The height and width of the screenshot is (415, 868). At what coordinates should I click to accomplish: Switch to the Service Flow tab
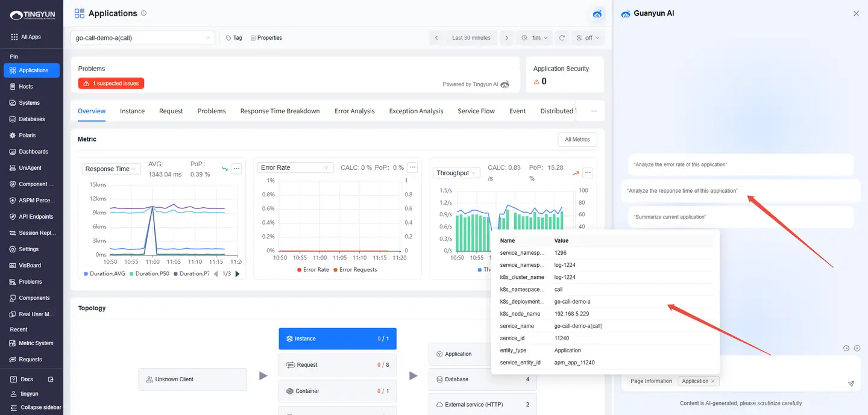(x=476, y=111)
